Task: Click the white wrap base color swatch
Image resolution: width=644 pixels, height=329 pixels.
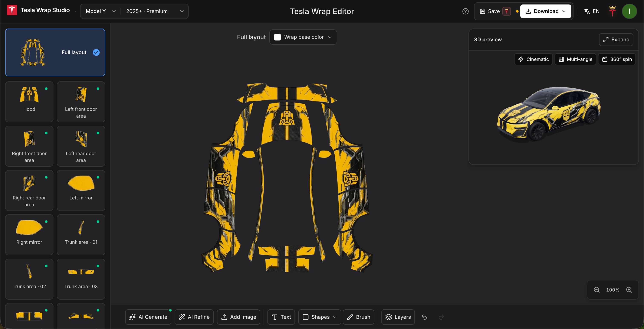Action: pos(277,37)
